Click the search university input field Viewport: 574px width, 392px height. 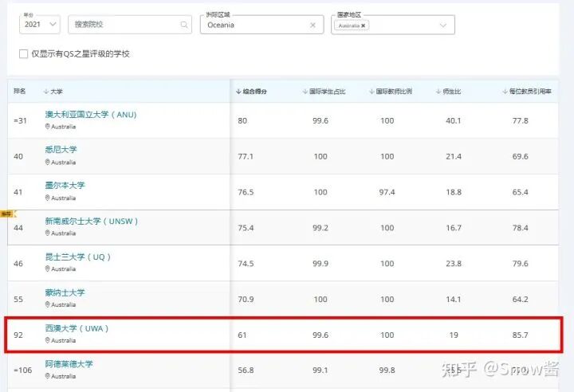point(130,25)
